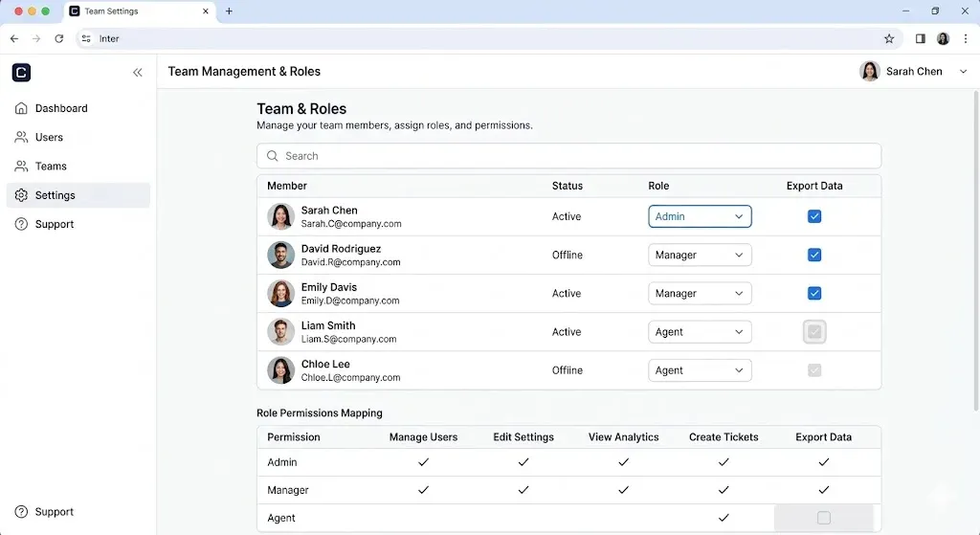Click the Liam.S@company.com email
The width and height of the screenshot is (980, 535).
[x=348, y=340]
